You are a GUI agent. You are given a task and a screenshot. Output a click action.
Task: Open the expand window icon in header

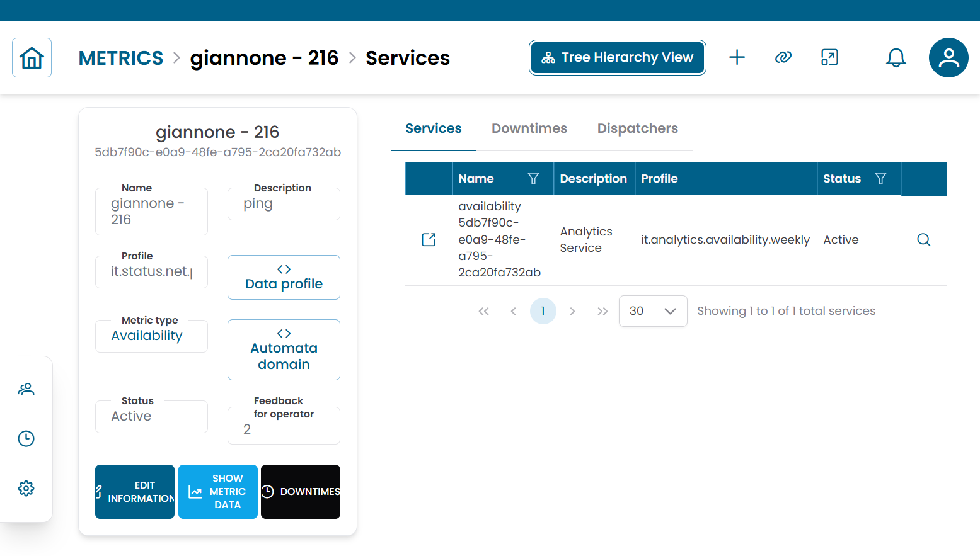coord(829,57)
